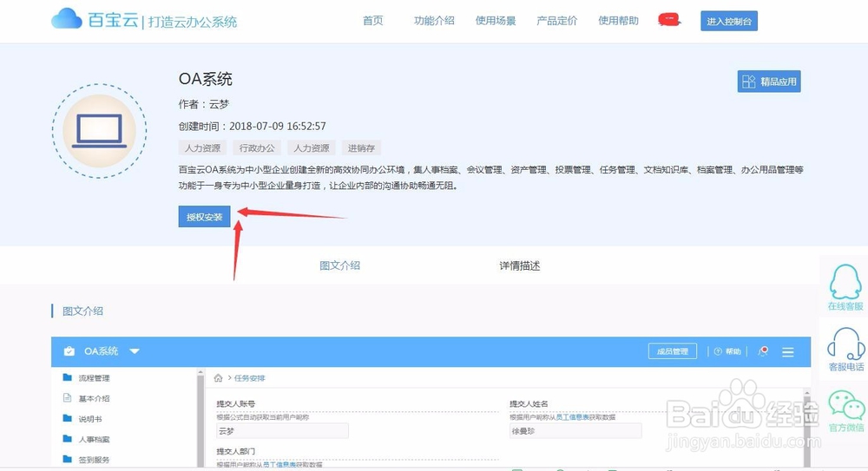Image resolution: width=868 pixels, height=471 pixels.
Task: Click the 员工信息表 link under 提交人姓名
Action: [x=572, y=417]
